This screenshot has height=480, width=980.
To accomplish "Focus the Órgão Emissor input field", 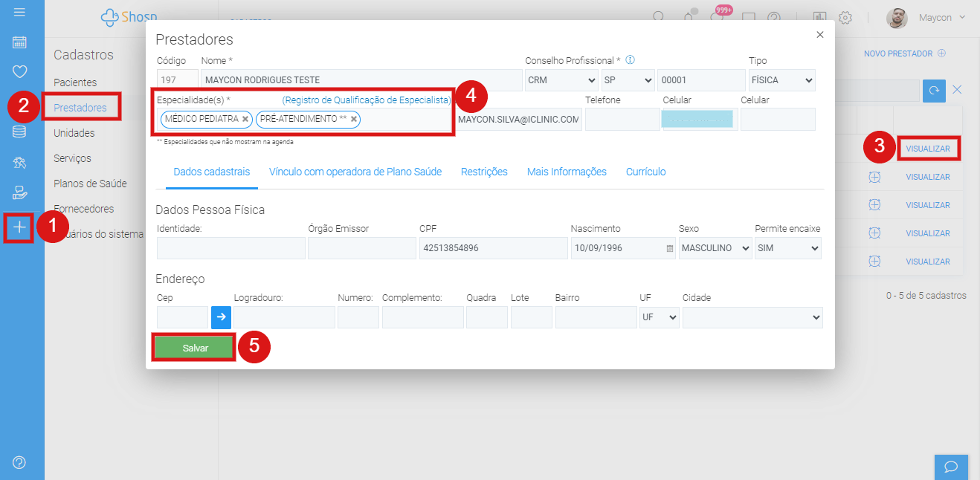I will [362, 248].
